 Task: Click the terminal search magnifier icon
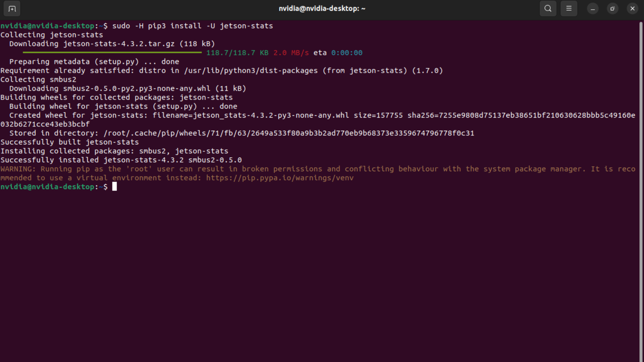548,9
